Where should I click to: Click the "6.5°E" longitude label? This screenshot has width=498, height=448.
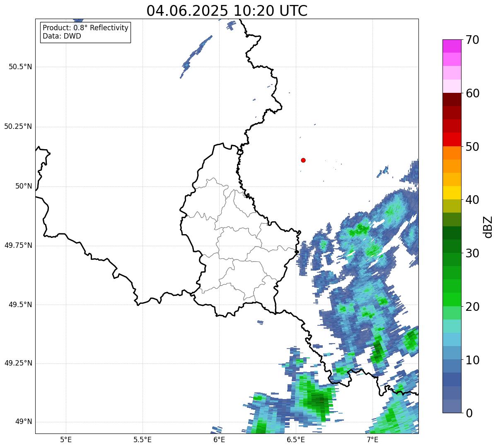tap(296, 439)
